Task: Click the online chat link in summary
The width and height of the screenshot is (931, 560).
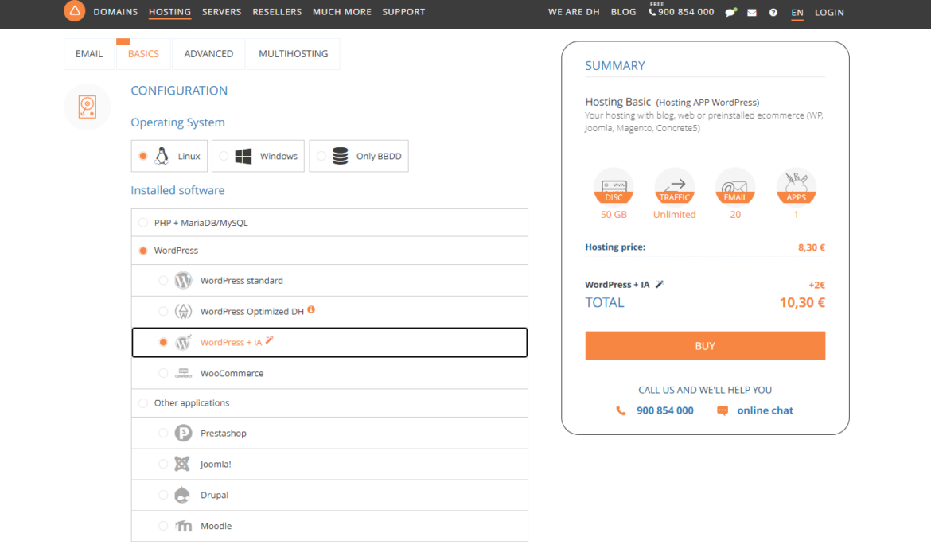Action: point(765,410)
